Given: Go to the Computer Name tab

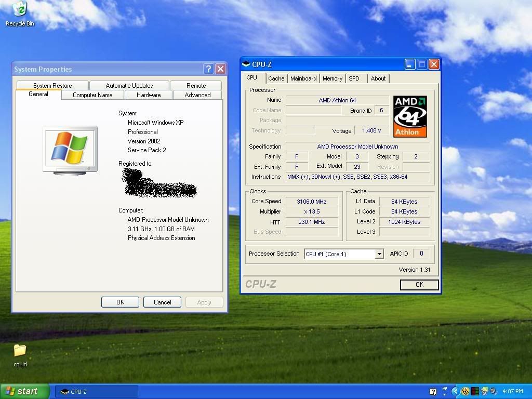Looking at the screenshot, I should point(92,95).
